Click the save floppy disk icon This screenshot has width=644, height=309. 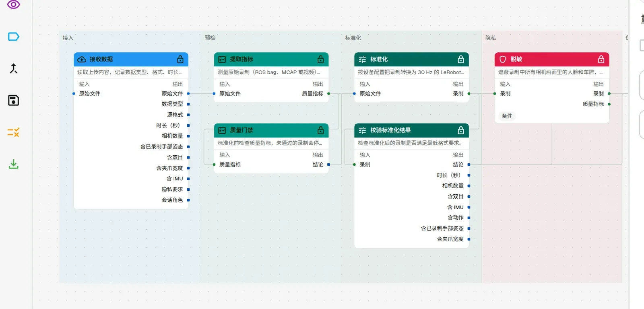(x=14, y=100)
